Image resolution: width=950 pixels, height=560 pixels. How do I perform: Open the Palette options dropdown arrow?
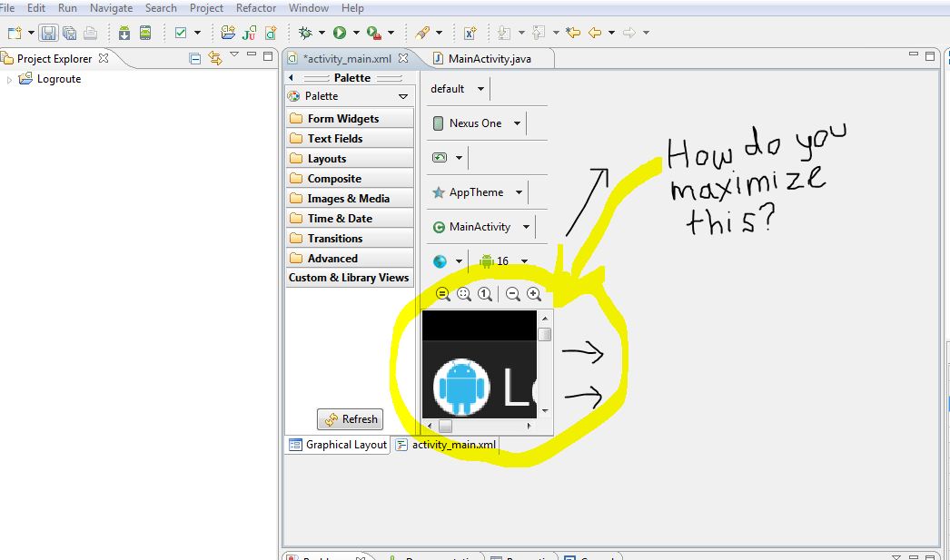click(x=403, y=96)
